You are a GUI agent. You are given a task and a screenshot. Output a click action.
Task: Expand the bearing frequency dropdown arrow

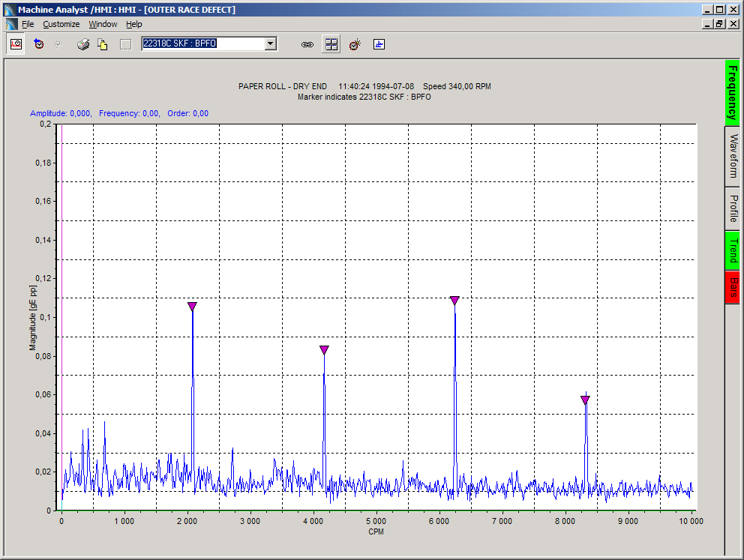271,43
